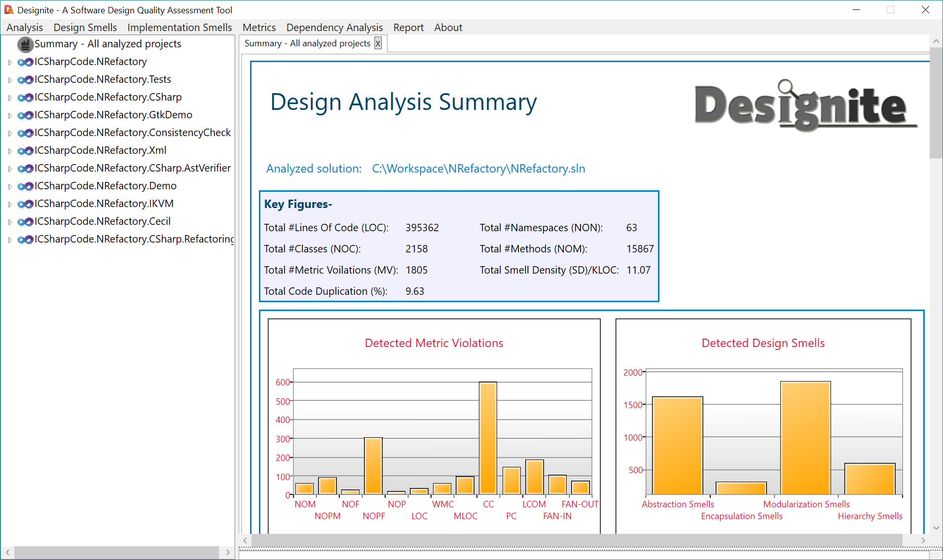Click the ICSharpCode.NRefactory project icon

pyautogui.click(x=25, y=62)
